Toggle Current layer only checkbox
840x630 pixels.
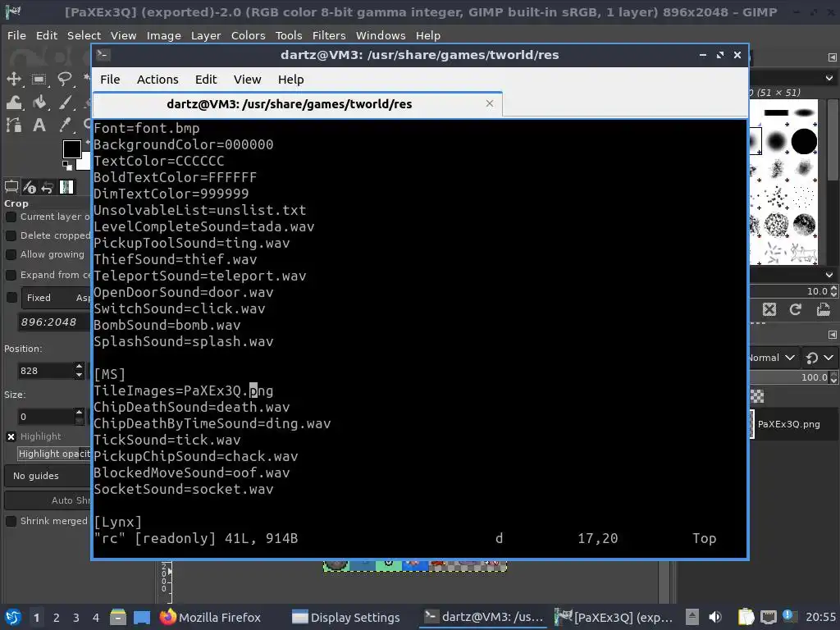point(11,217)
